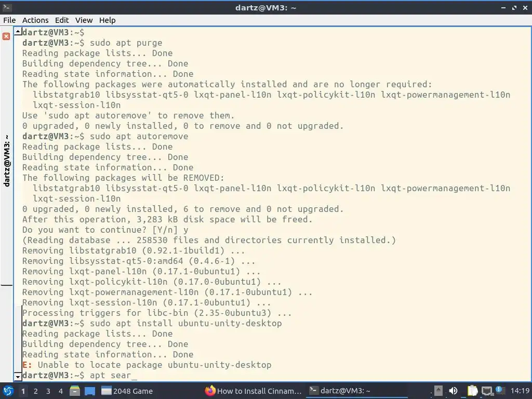532x399 pixels.
Task: Click the terminal icon in title bar
Action: click(x=7, y=7)
